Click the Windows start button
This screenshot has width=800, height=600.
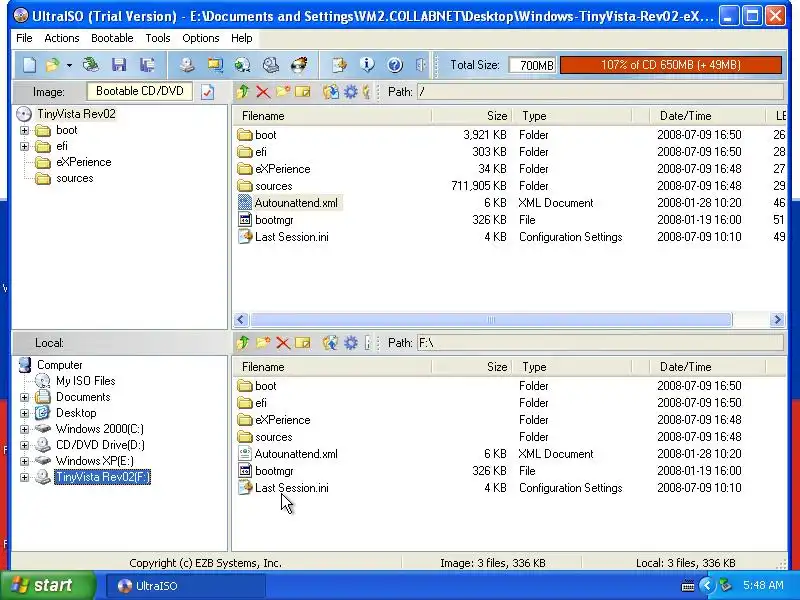pyautogui.click(x=48, y=585)
